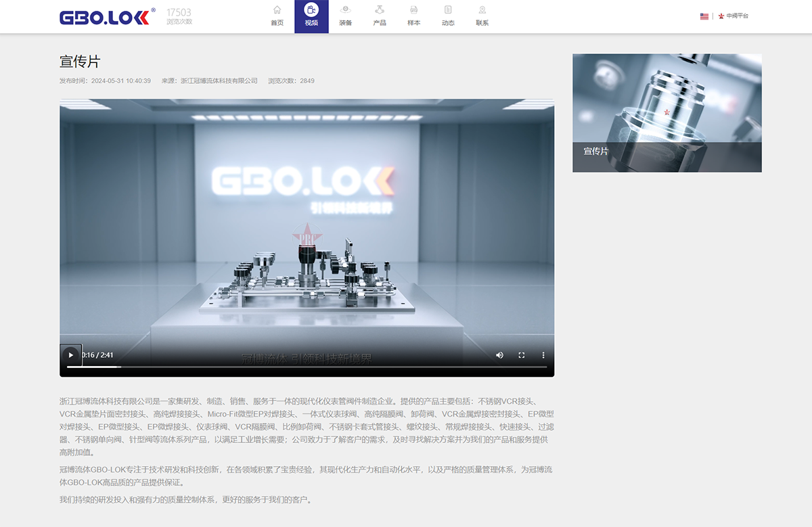
Task: Click the source 浙江冠博流体科技有限公司 text
Action: (219, 81)
